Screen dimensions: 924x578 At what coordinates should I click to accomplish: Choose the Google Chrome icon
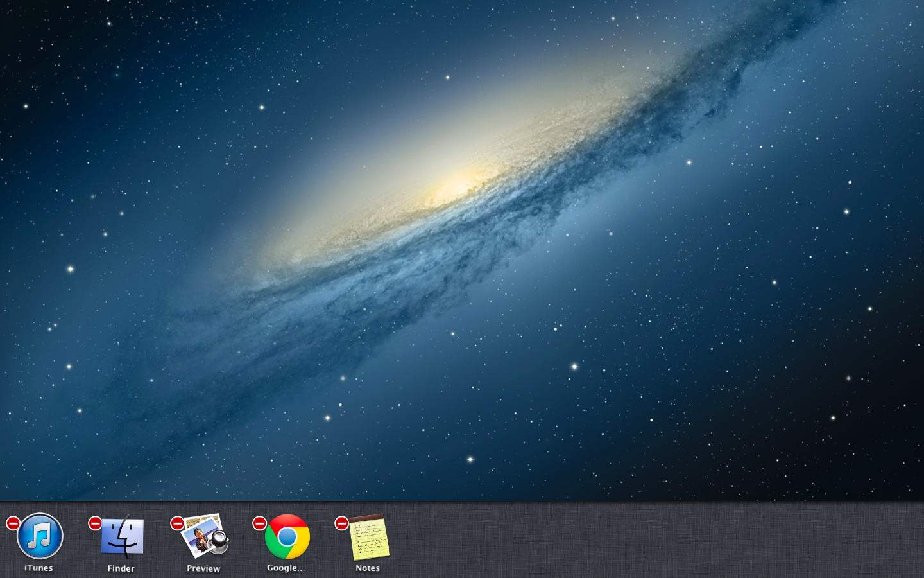[287, 536]
